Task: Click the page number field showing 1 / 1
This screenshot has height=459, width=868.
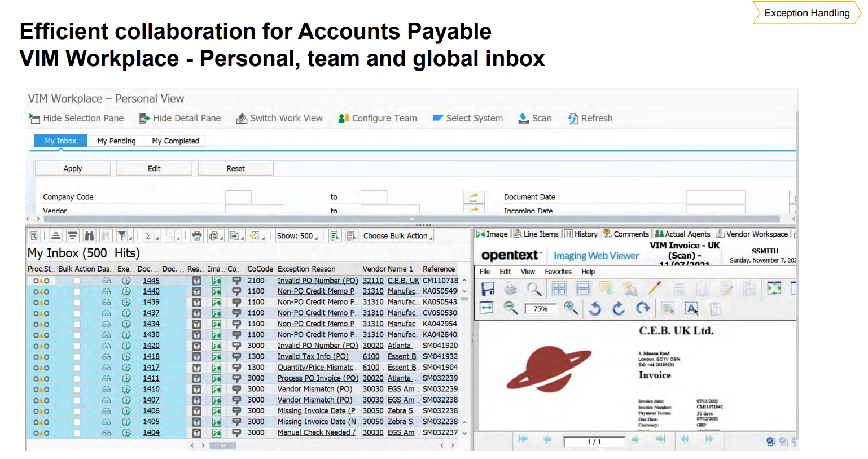Action: [x=594, y=441]
